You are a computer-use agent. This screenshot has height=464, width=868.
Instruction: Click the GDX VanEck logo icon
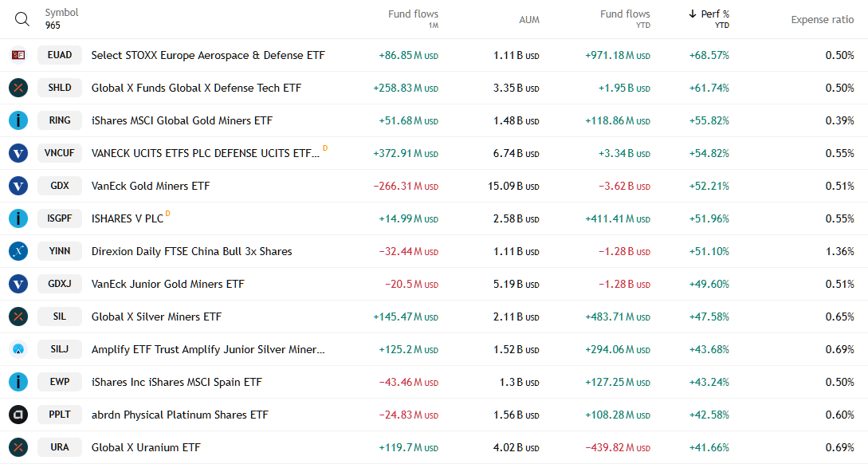18,186
